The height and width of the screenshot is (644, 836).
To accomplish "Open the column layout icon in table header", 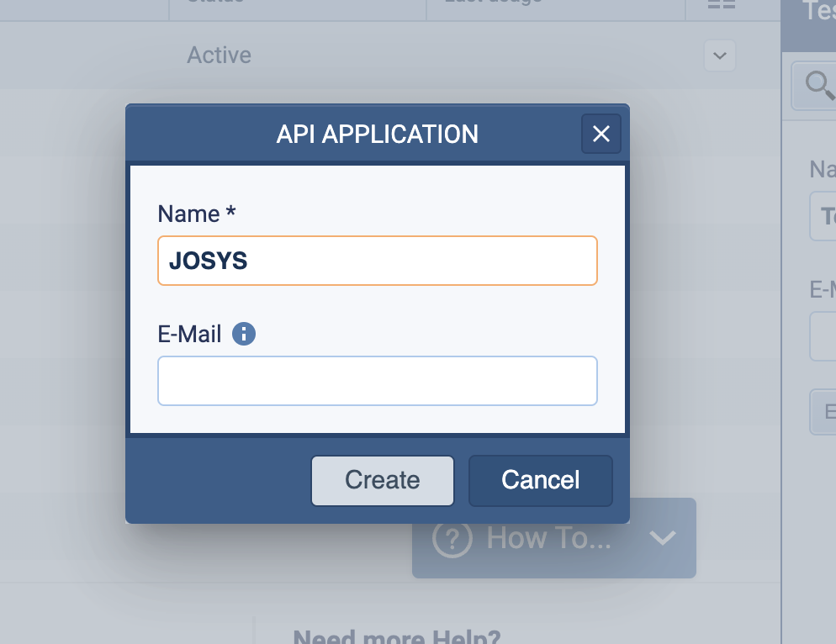I will [721, 5].
